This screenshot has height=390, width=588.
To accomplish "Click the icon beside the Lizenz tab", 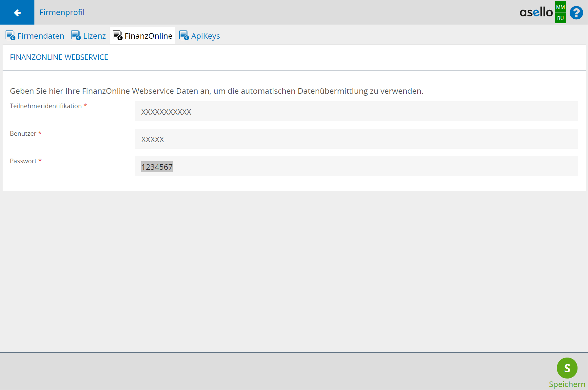I will pyautogui.click(x=76, y=36).
